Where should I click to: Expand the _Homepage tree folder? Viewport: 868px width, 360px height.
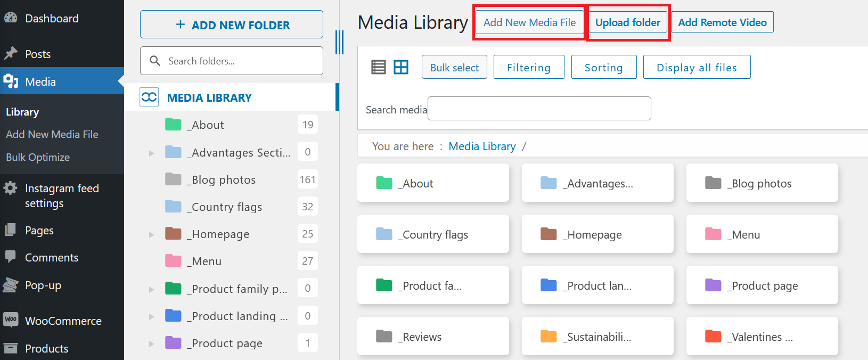[151, 234]
